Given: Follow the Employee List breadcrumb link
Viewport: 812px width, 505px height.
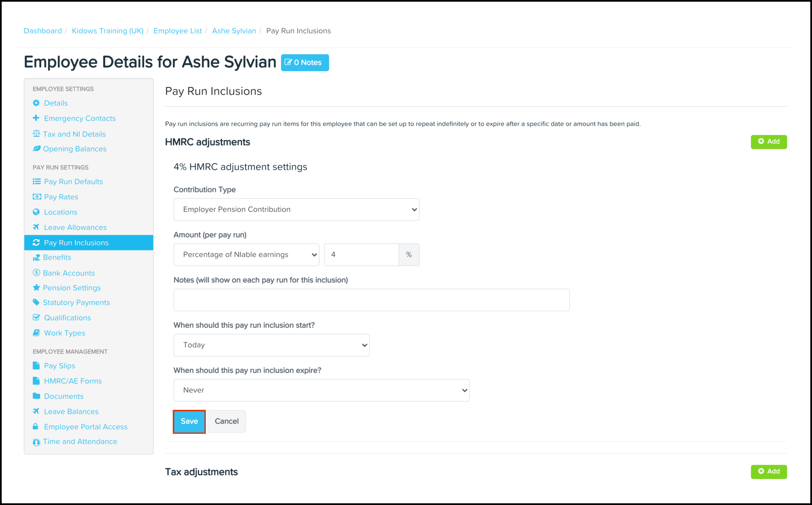Looking at the screenshot, I should pyautogui.click(x=178, y=31).
